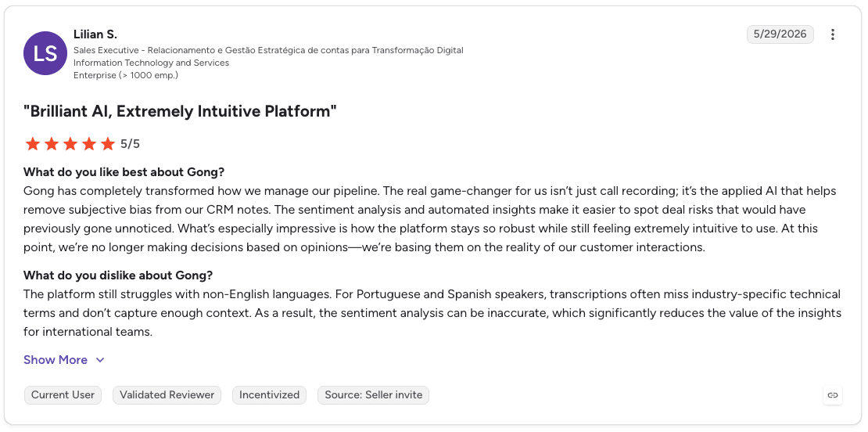Copy review link via chain icon
The height and width of the screenshot is (432, 868).
pos(833,395)
